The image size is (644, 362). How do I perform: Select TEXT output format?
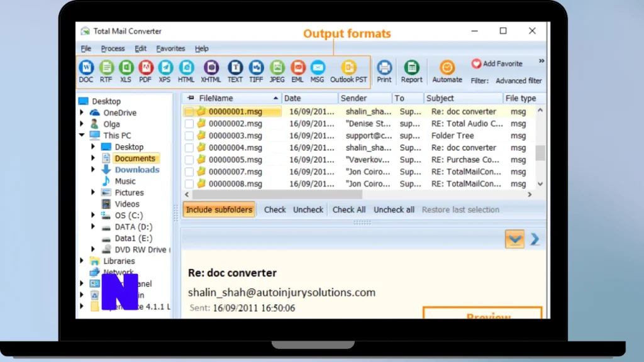[235, 72]
